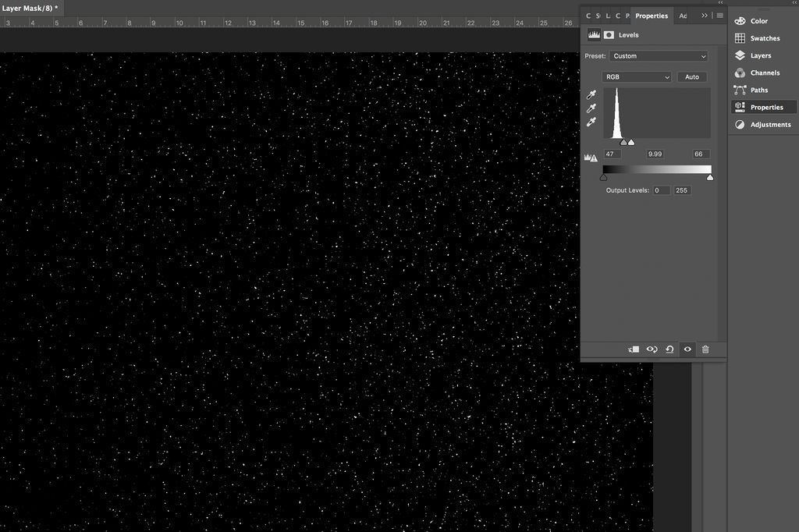Viewport: 799px width, 532px height.
Task: Switch to the Properties tab
Action: (652, 15)
